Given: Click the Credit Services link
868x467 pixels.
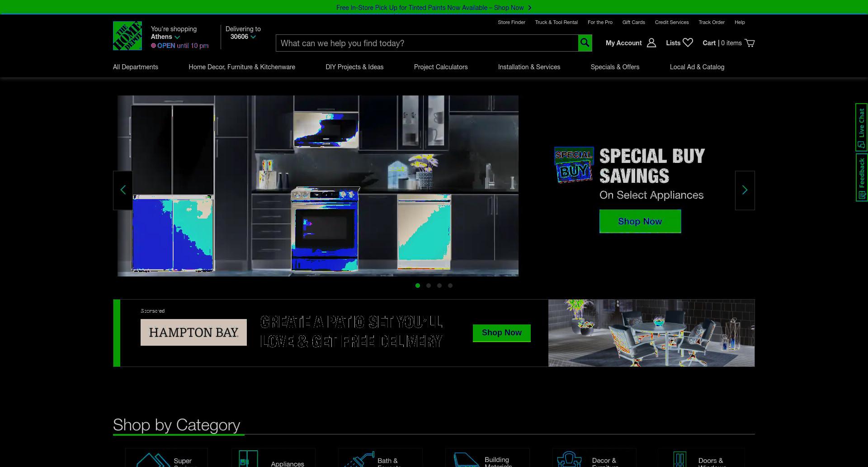Looking at the screenshot, I should click(x=672, y=22).
